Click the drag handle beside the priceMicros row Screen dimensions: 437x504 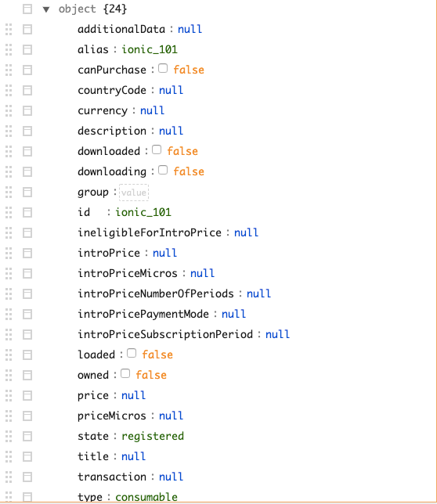[x=9, y=416]
